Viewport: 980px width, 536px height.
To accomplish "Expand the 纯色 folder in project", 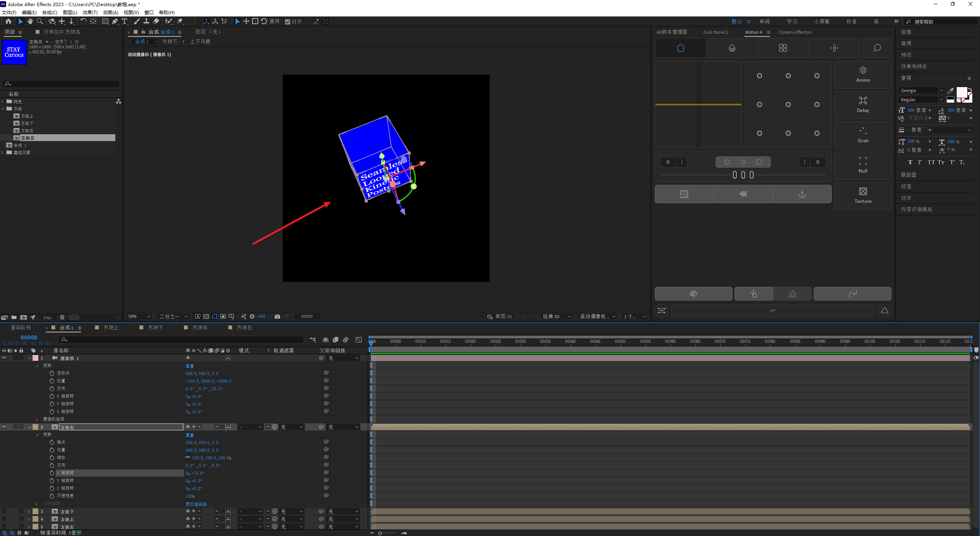I will point(3,101).
